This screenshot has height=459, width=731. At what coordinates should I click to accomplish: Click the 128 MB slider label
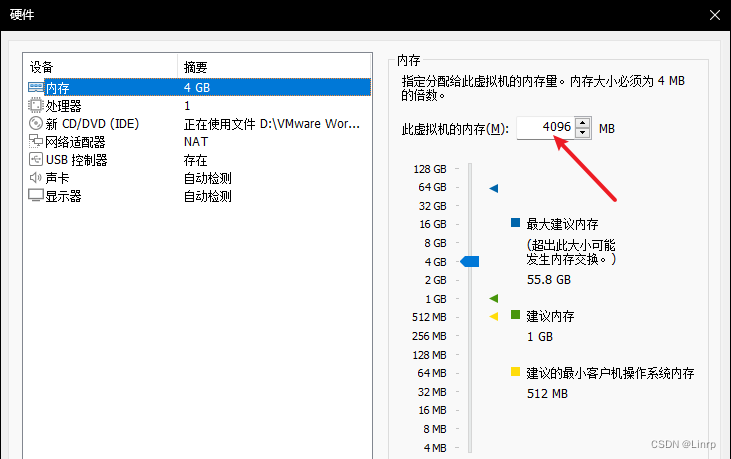point(429,355)
